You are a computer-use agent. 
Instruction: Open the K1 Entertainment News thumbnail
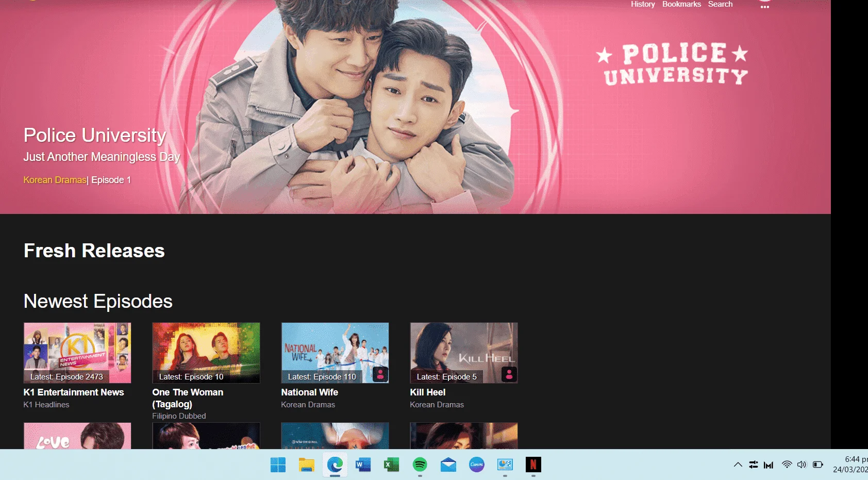coord(77,353)
